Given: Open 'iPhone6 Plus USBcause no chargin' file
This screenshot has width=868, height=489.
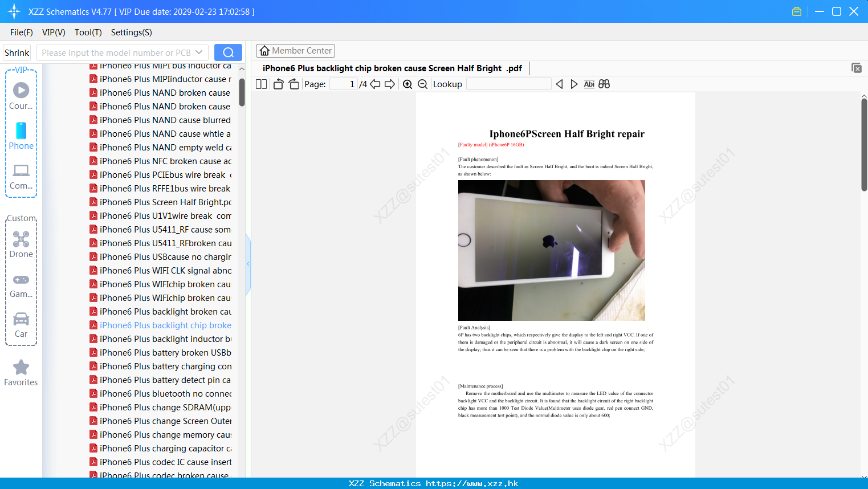Looking at the screenshot, I should click(161, 257).
